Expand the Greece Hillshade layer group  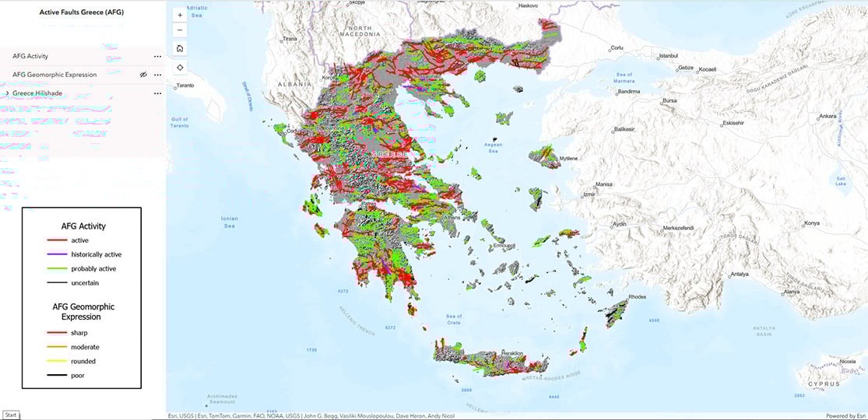tap(6, 93)
